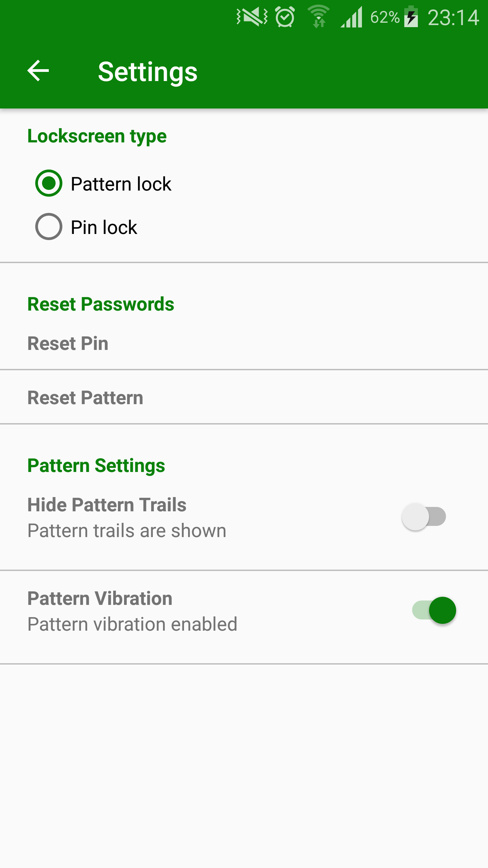The height and width of the screenshot is (868, 488).
Task: Tap the Settings title in header
Action: pyautogui.click(x=147, y=72)
